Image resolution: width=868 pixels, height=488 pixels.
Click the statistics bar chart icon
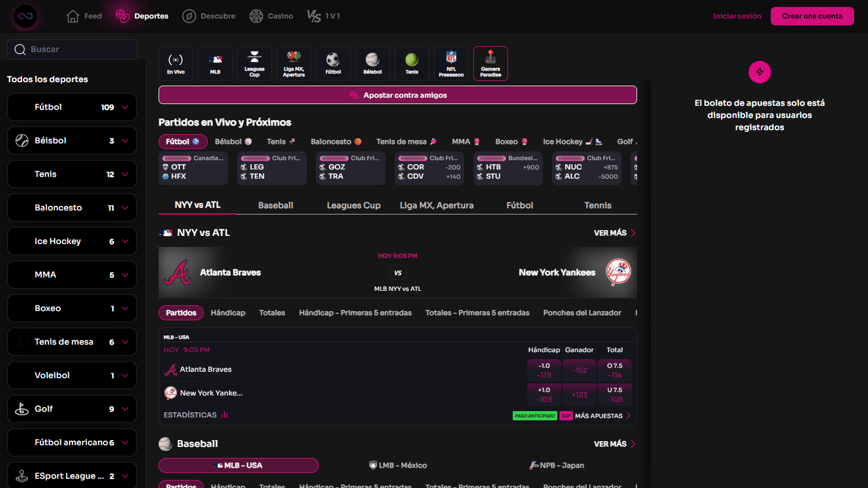225,415
